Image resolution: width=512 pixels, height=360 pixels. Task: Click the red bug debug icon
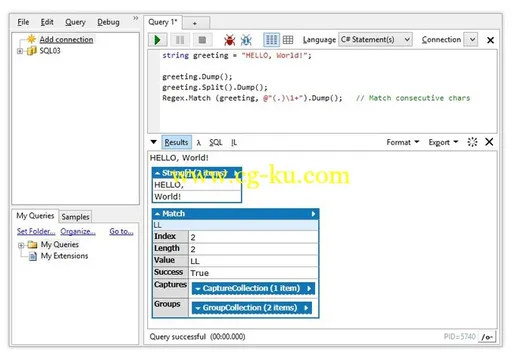(229, 40)
